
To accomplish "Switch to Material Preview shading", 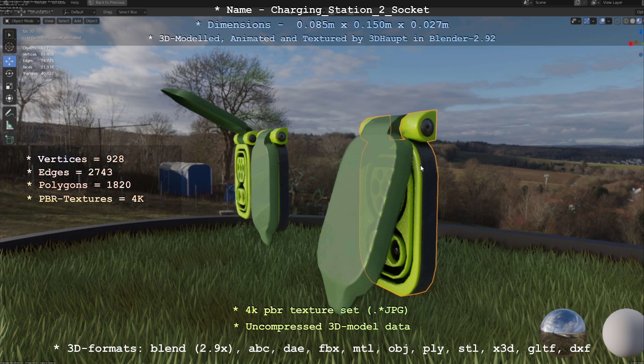I will coord(639,21).
